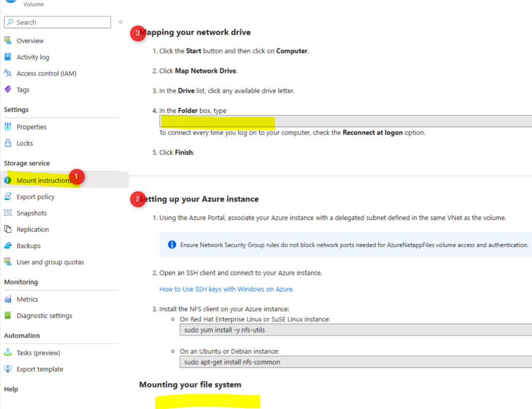The width and height of the screenshot is (532, 409).
Task: Click the Tasks (preview) icon
Action: 8,353
